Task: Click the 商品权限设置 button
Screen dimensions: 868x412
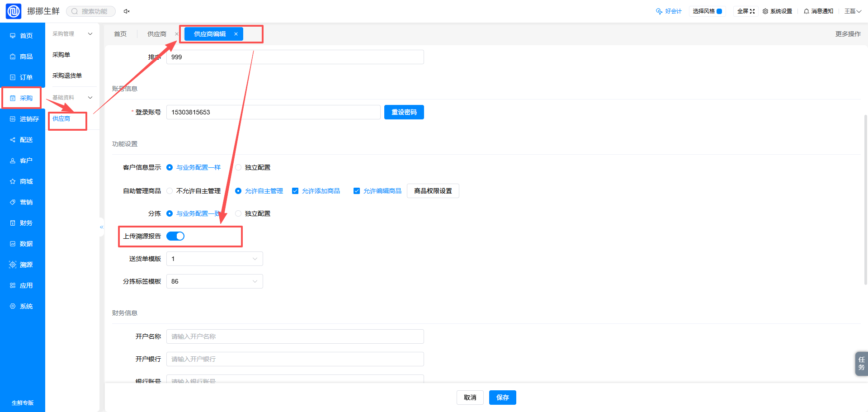Action: tap(433, 191)
